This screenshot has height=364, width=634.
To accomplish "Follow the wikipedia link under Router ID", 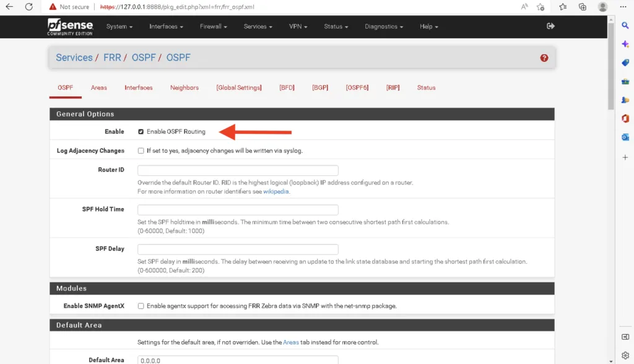I will 276,192.
